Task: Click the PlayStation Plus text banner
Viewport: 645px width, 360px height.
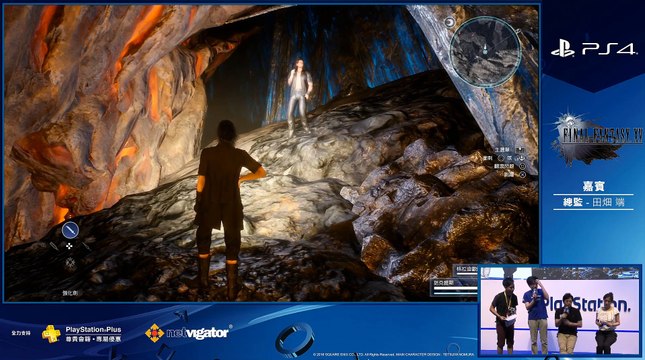Action: 93,334
